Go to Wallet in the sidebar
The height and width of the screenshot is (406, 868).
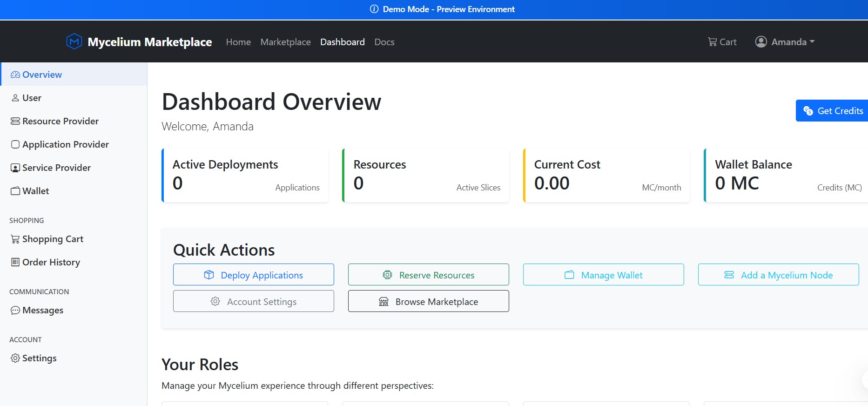click(x=35, y=191)
